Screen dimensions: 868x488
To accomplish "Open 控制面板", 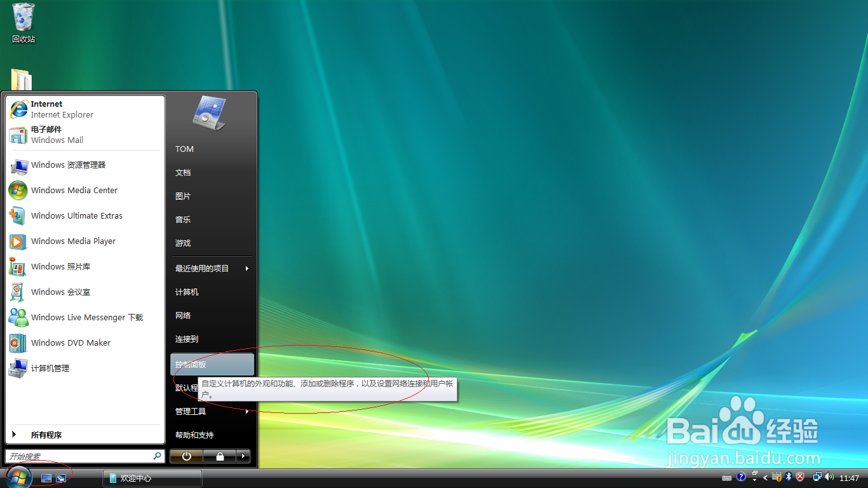I will tap(212, 365).
